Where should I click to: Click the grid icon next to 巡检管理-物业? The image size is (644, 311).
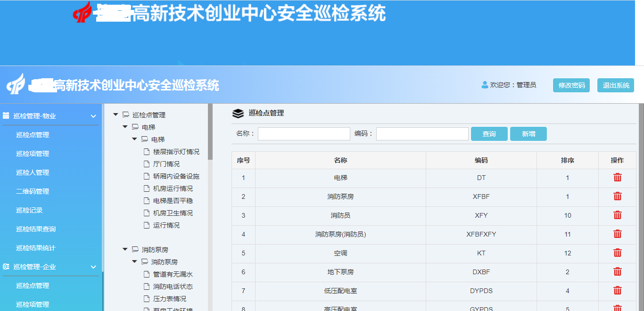click(x=6, y=115)
